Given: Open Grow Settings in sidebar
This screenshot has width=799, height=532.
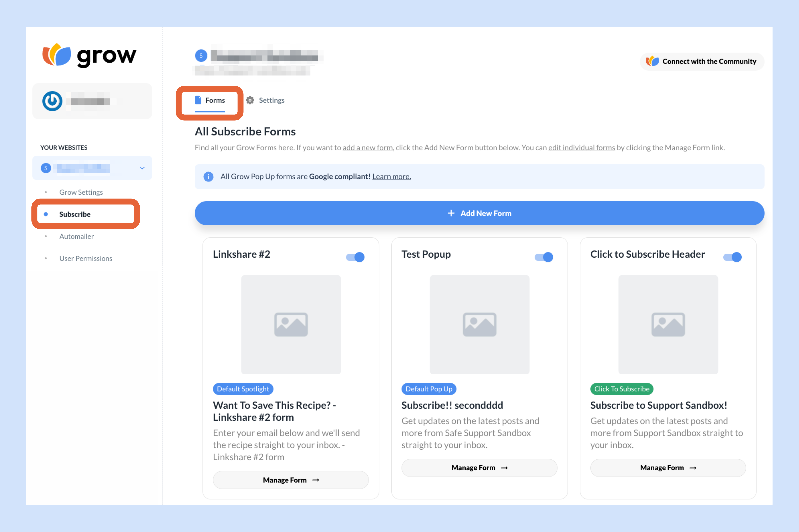Looking at the screenshot, I should click(81, 192).
